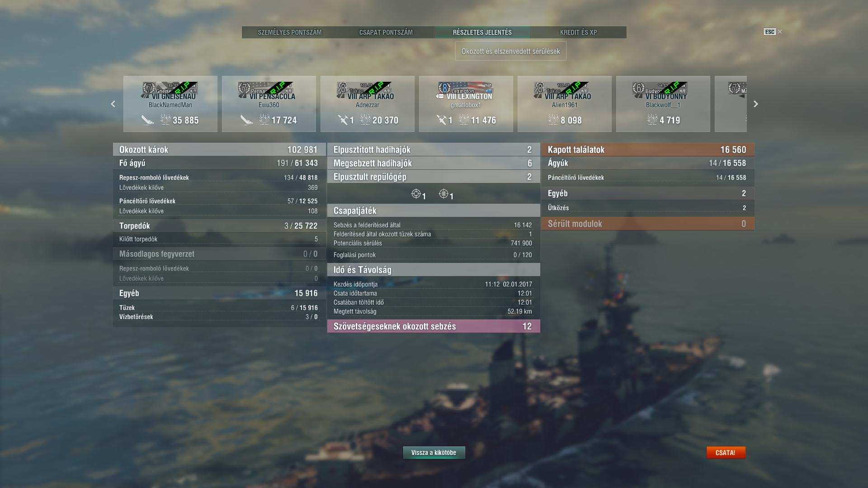Collapse the Okozott károk section header
Image resolution: width=868 pixels, height=488 pixels.
pyautogui.click(x=219, y=150)
